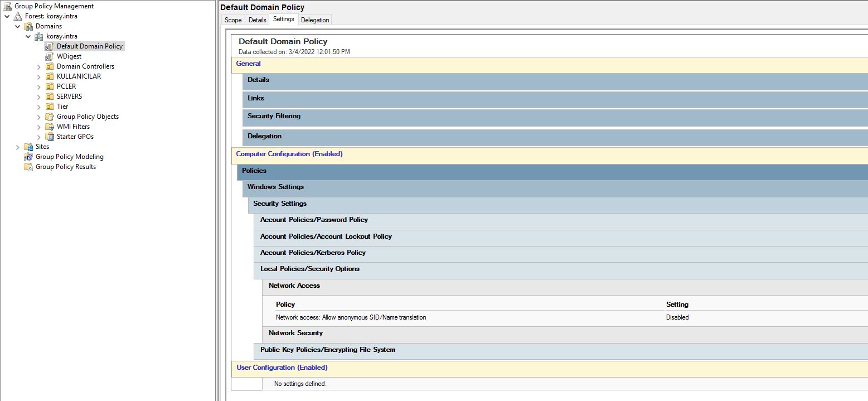
Task: Expand Account Policies/Password Policy section
Action: 314,220
